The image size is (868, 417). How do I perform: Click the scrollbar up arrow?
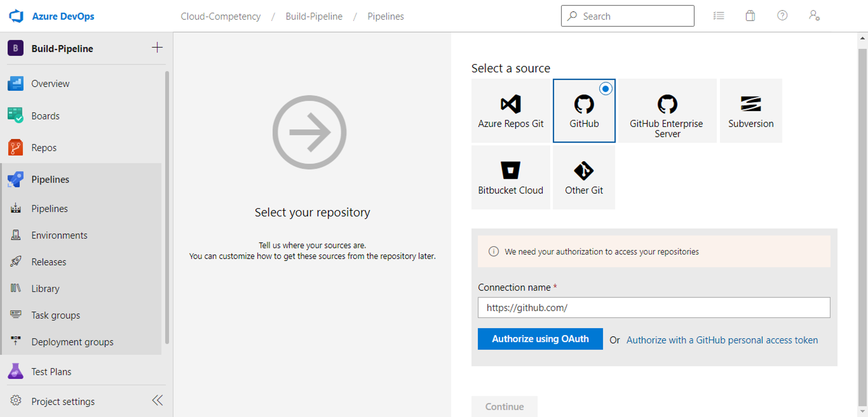[862, 38]
